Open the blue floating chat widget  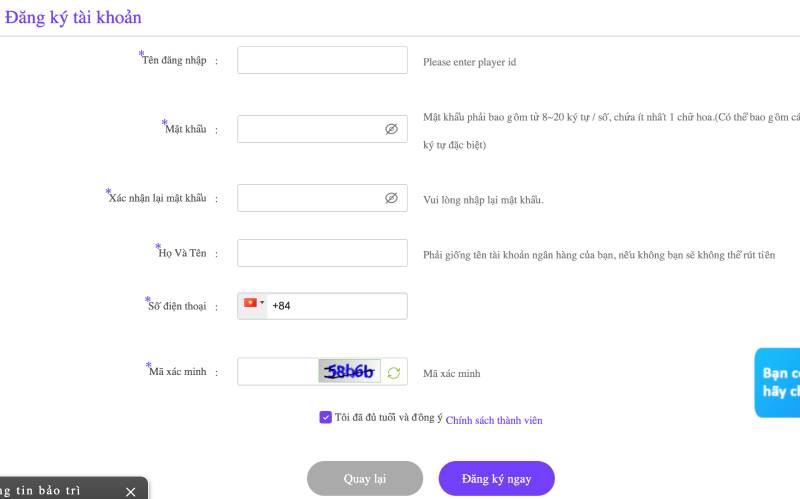[x=778, y=382]
